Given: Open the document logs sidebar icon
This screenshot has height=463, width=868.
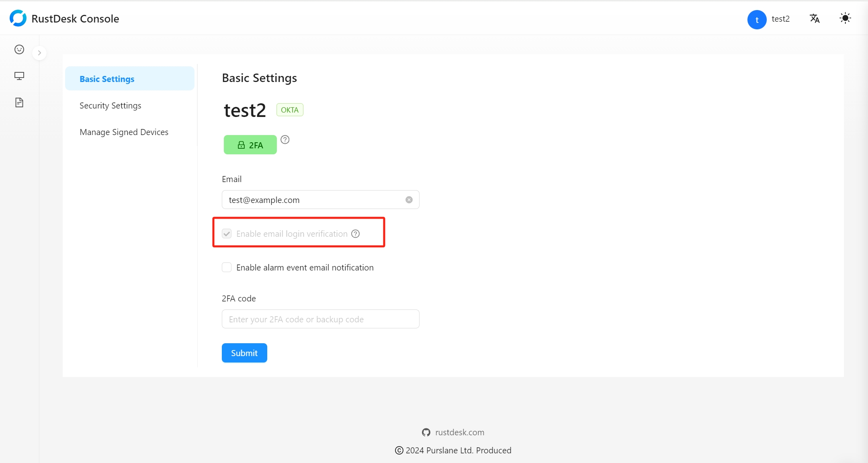Looking at the screenshot, I should [x=19, y=102].
